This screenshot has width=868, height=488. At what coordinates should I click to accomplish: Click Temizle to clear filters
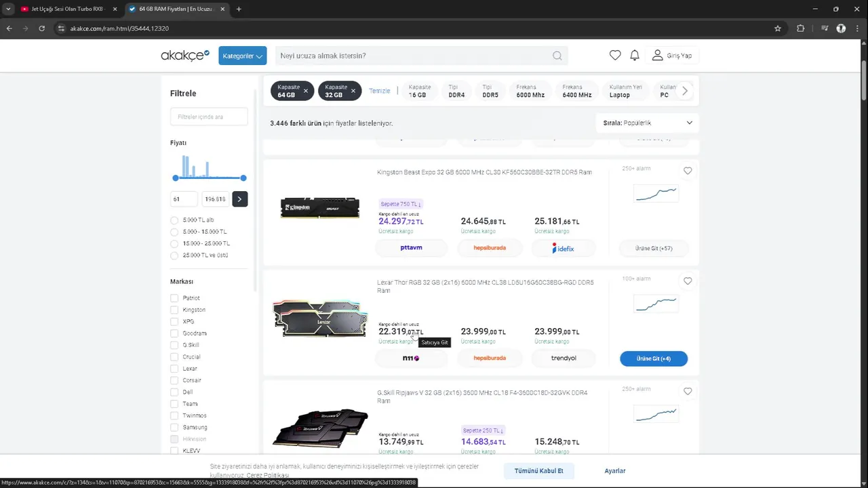[379, 91]
